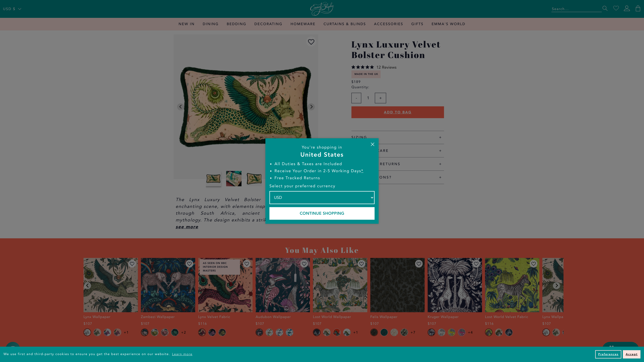This screenshot has width=644, height=362.
Task: Click the search magnifier icon
Action: coord(605,9)
